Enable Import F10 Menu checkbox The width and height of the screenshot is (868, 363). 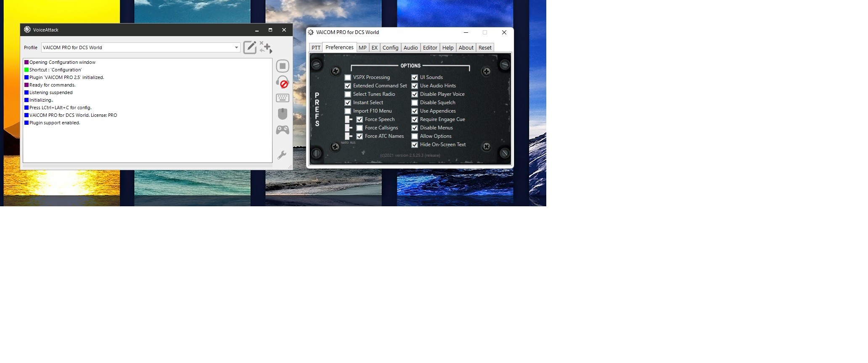point(348,111)
